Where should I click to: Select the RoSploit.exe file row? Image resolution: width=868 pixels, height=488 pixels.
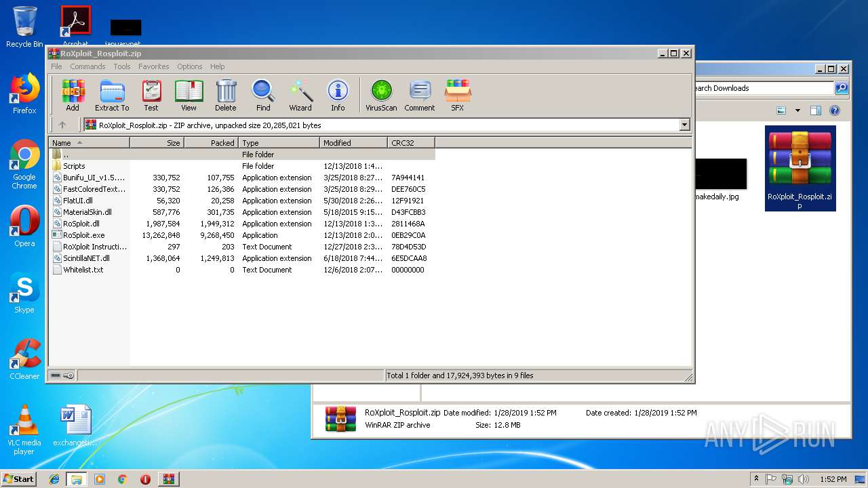(241, 235)
